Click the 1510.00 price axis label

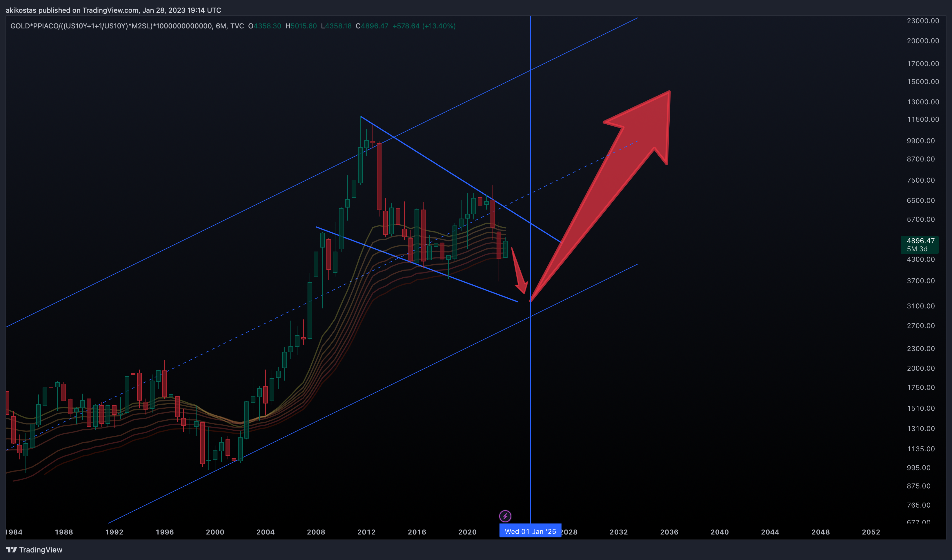point(921,409)
